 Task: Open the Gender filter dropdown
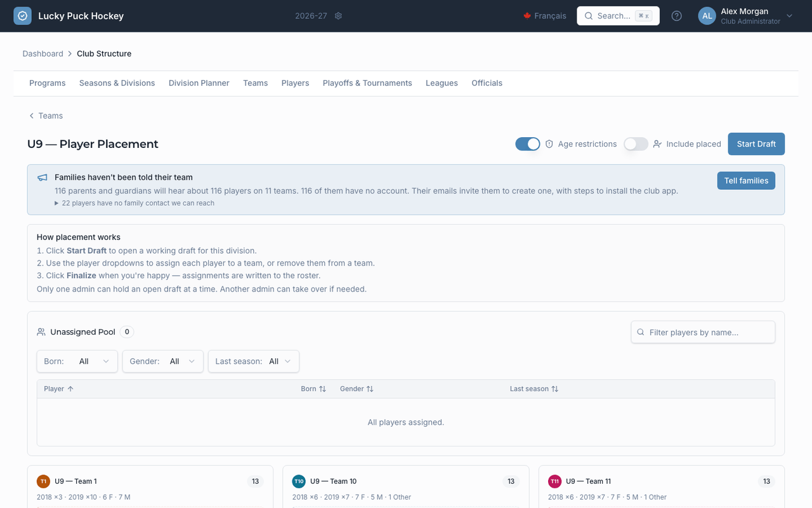pos(163,361)
